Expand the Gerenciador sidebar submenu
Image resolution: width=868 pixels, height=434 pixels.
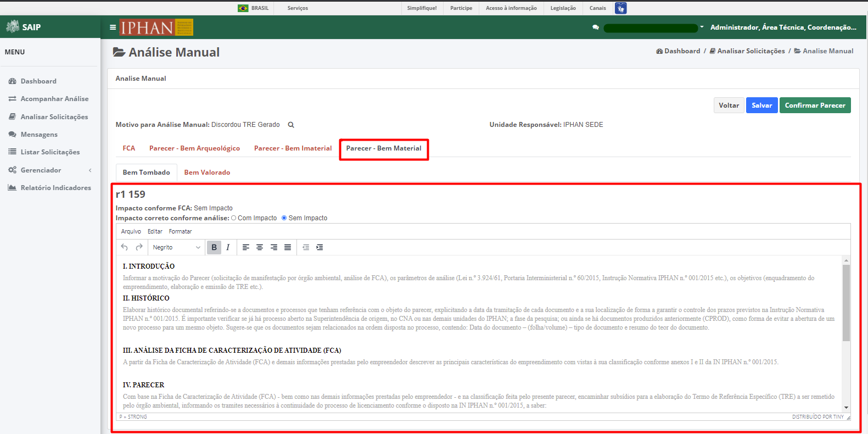click(x=49, y=170)
